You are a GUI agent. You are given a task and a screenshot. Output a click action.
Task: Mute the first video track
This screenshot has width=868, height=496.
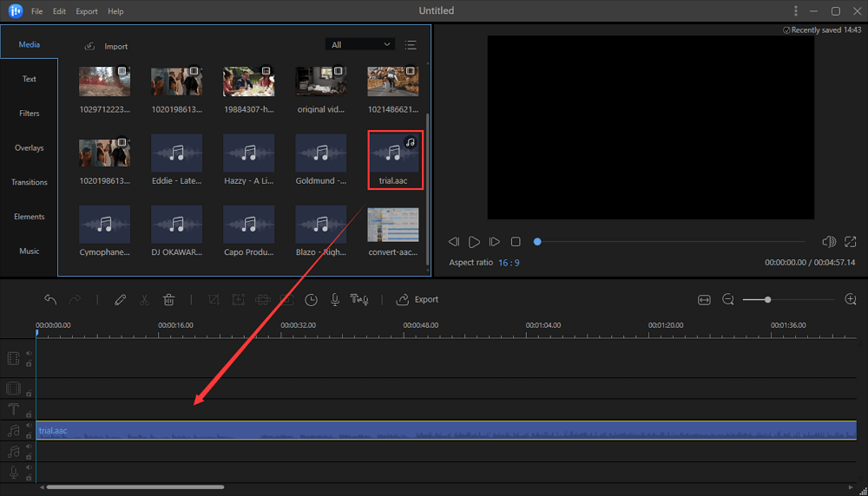[x=29, y=354]
